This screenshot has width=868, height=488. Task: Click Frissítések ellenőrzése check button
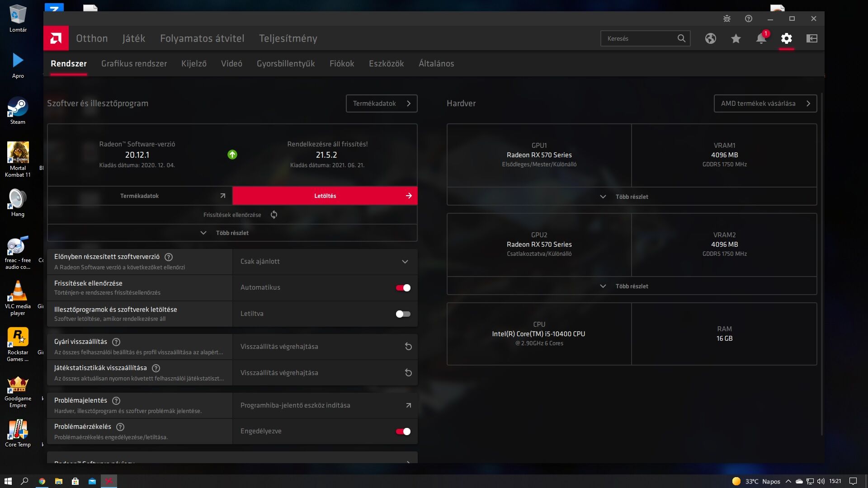tap(232, 215)
